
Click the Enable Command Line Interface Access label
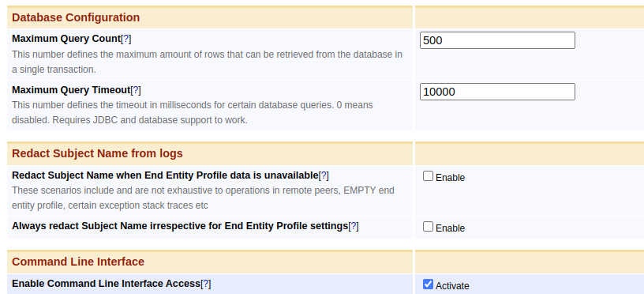106,284
